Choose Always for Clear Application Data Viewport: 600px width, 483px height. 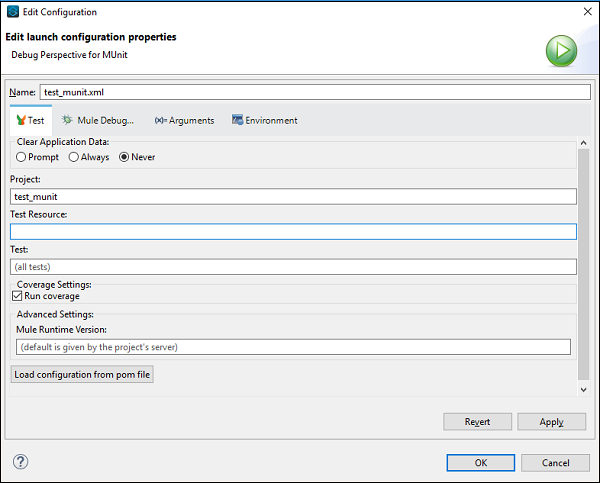(x=74, y=157)
